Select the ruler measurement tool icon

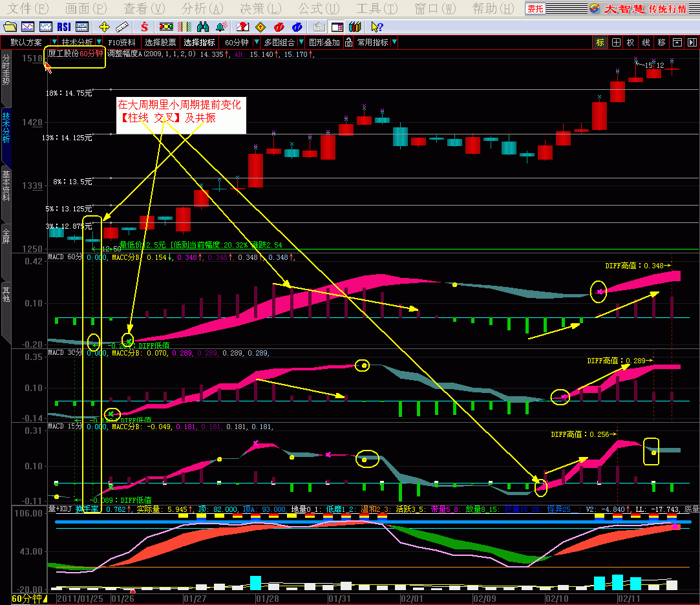coord(122,27)
